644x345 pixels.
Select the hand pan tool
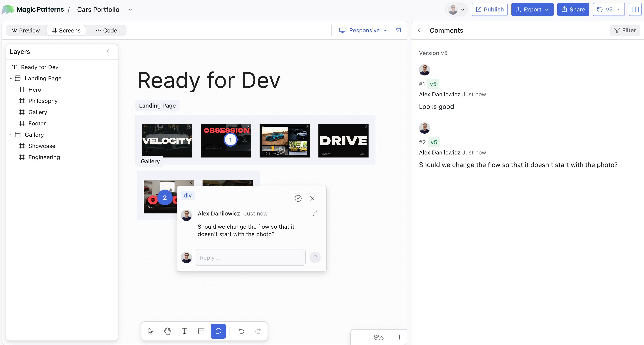click(167, 331)
